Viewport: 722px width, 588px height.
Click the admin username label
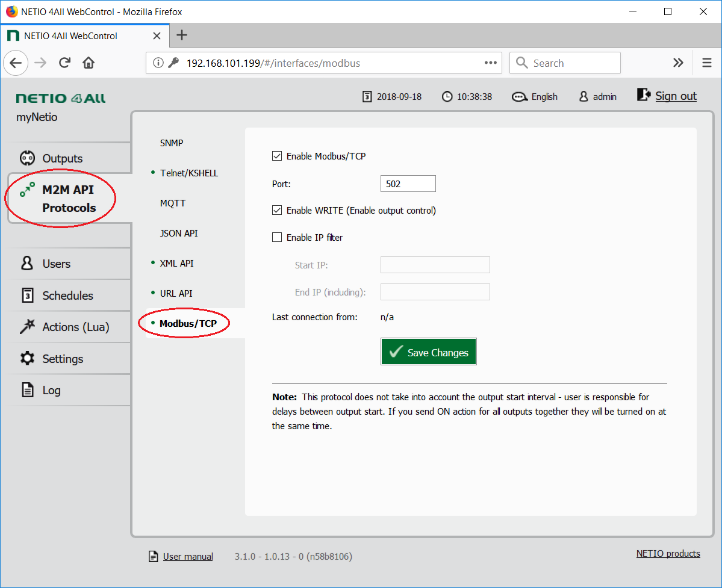[605, 97]
